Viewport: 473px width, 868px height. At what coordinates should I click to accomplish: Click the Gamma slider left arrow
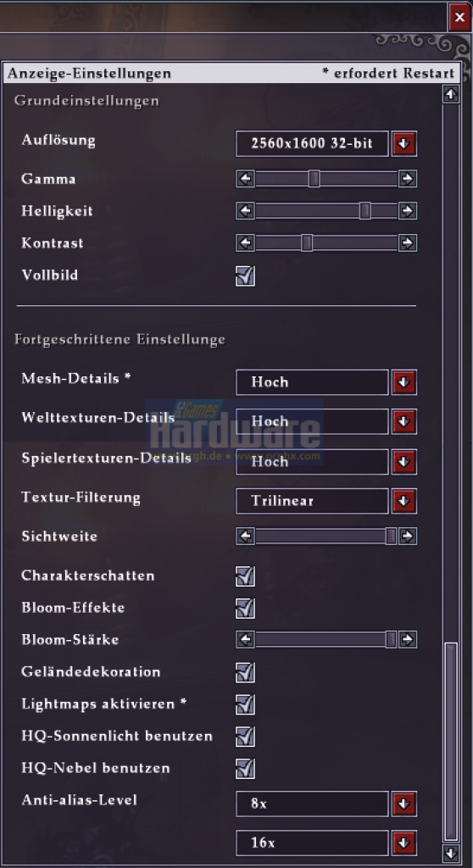245,179
